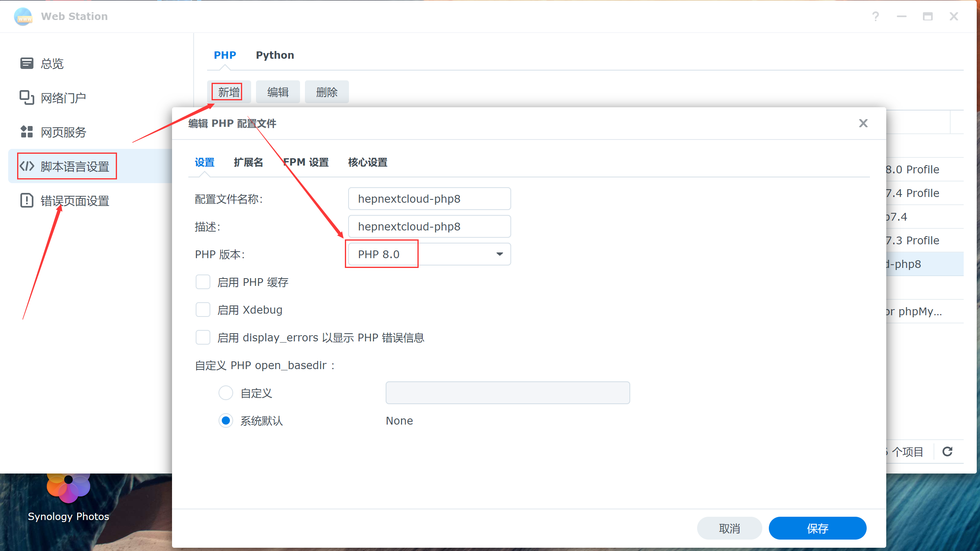
Task: Select 脚本语言设置 in the sidebar
Action: point(74,166)
